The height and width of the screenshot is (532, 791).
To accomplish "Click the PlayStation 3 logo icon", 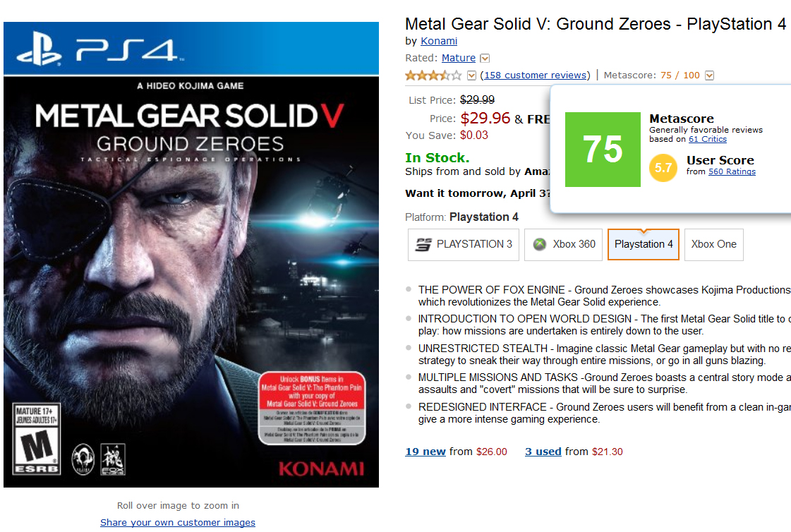I will click(422, 244).
